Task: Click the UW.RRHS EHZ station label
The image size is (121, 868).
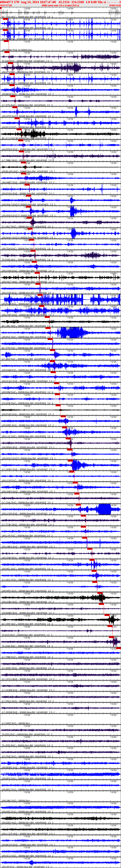Action: [x=28, y=149]
